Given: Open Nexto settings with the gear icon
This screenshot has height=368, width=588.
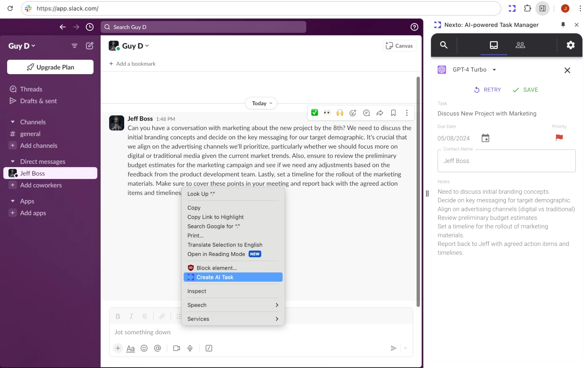Looking at the screenshot, I should point(571,45).
